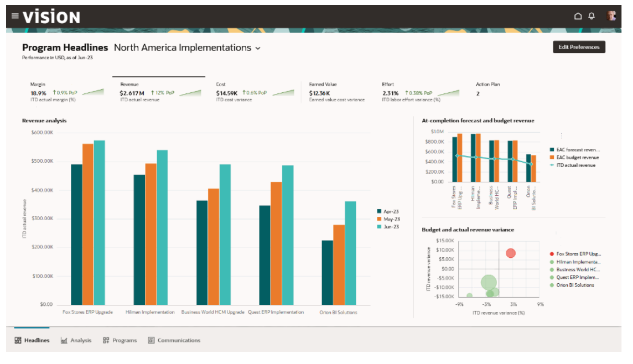
Task: Open the chart options vertical dots menu
Action: [x=561, y=136]
